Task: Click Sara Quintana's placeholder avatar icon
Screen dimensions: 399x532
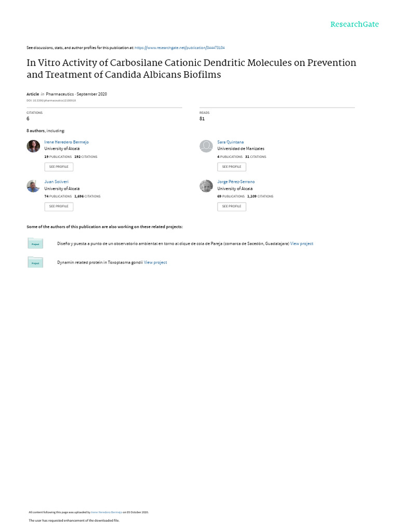Action: point(206,146)
